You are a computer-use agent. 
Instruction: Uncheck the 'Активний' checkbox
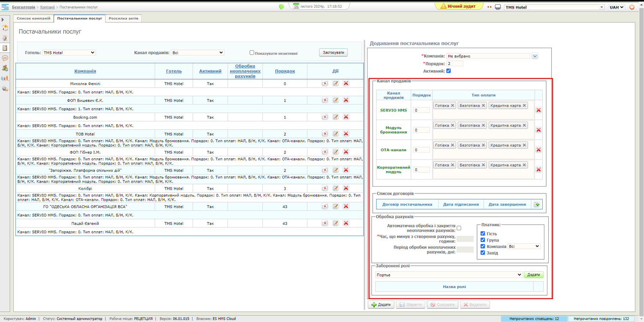coord(449,71)
